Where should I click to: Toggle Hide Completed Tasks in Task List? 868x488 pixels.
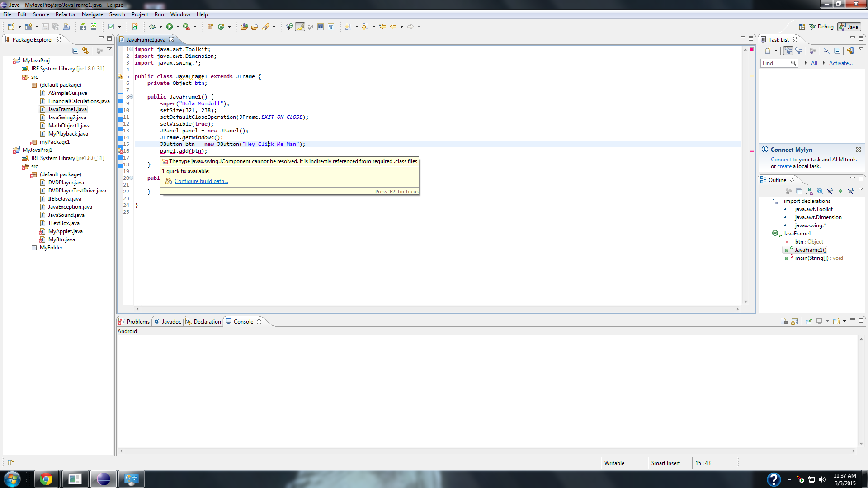coord(826,51)
